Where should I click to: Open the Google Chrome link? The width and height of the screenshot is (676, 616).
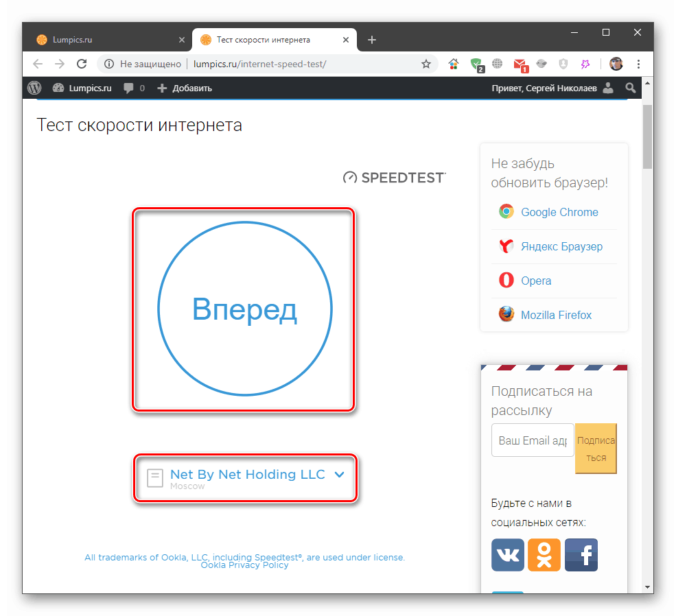pos(559,212)
